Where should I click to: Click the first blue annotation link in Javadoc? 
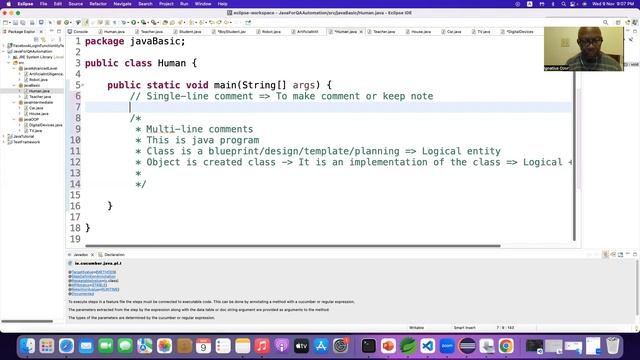[x=94, y=272]
